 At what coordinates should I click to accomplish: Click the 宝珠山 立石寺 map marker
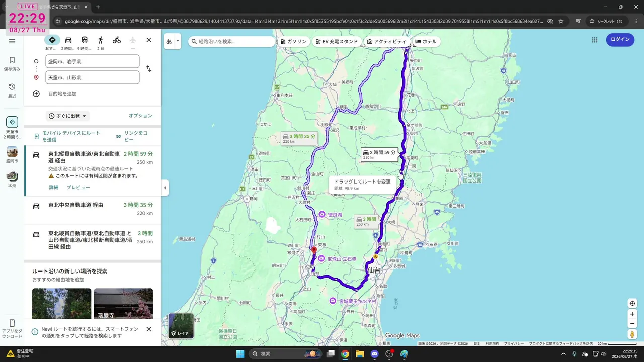(321, 259)
